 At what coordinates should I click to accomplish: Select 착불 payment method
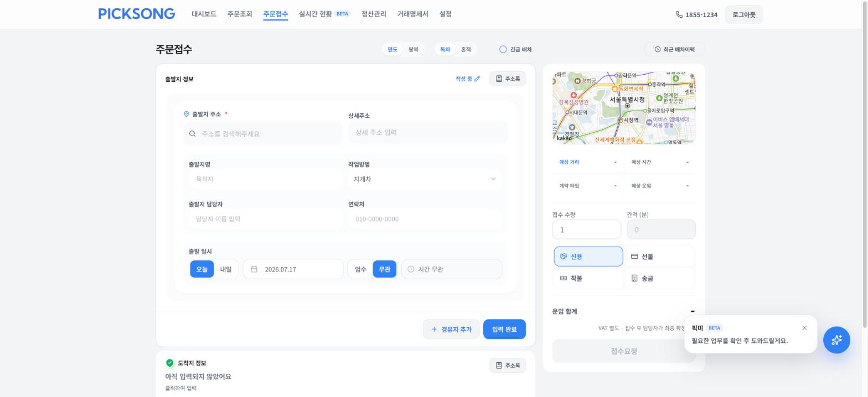588,278
